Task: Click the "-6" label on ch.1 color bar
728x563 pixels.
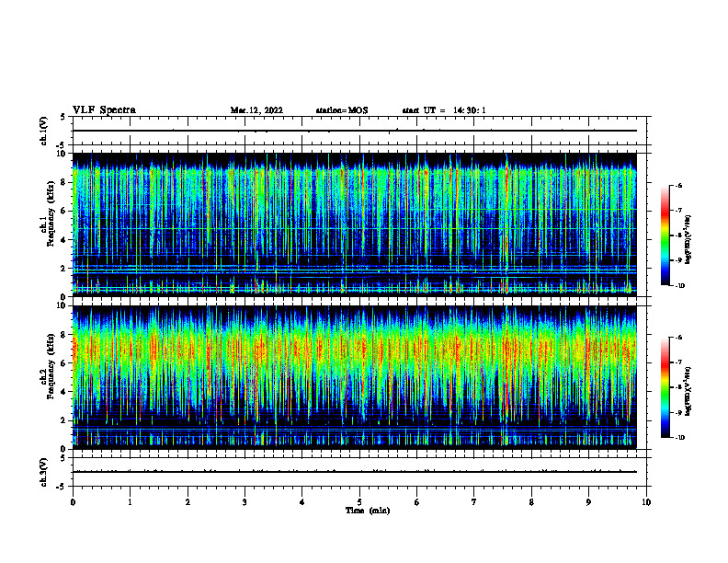Action: pos(678,186)
